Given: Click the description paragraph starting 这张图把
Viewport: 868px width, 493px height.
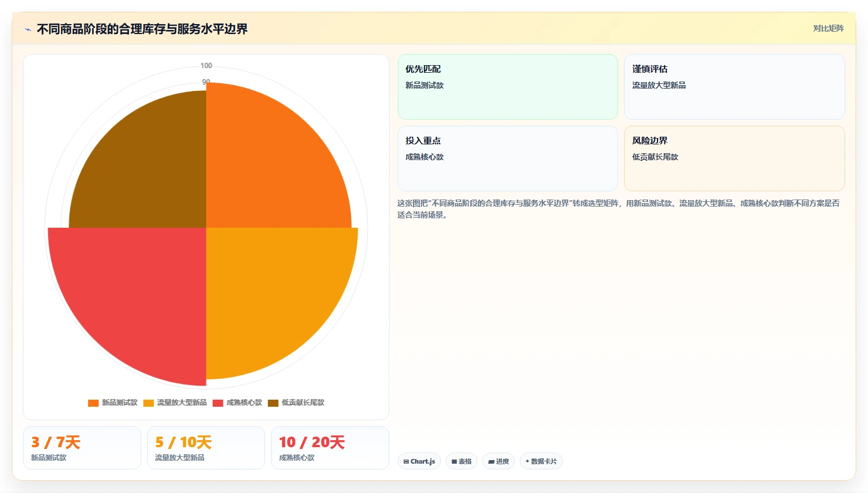Looking at the screenshot, I should [x=619, y=209].
